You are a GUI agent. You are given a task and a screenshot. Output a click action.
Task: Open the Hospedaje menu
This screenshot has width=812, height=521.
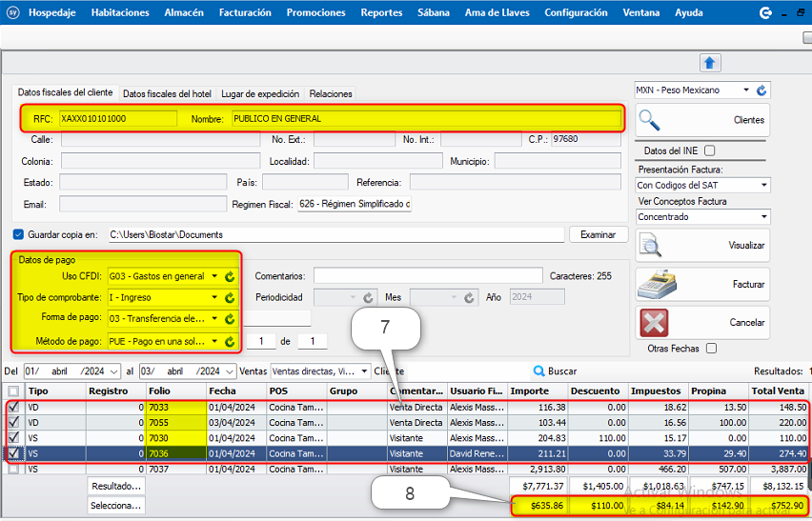click(x=52, y=12)
